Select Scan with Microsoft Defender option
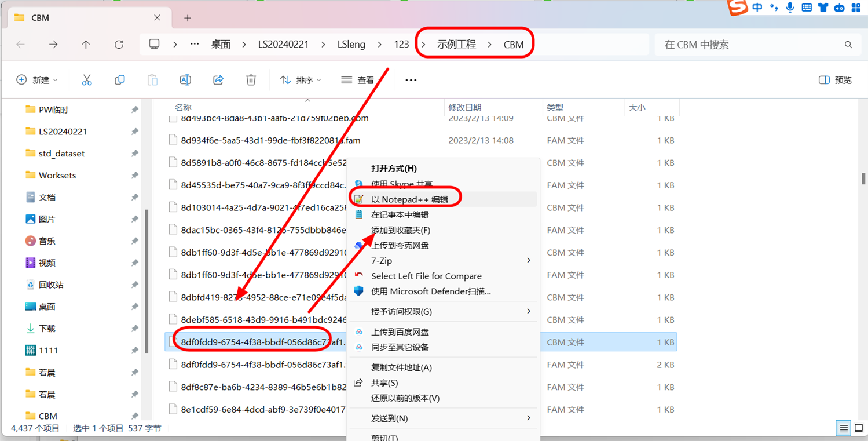Screen dimensions: 868x441 tap(431, 291)
